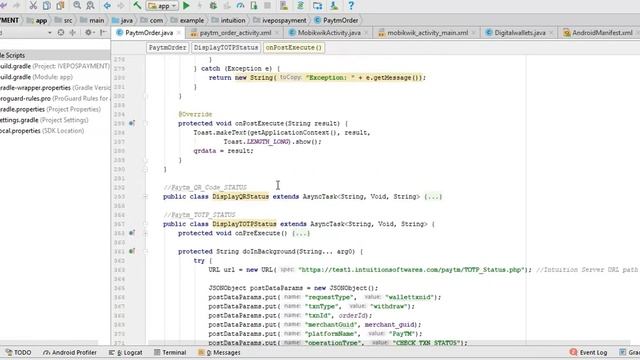Click the Copy icon in the toolbar
The width and height of the screenshot is (640, 360).
pyautogui.click(x=47, y=6)
